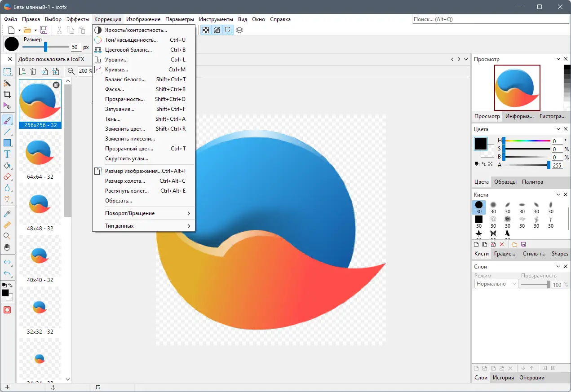
Task: Choose Тон/насыщенность menu entry
Action: (x=144, y=40)
